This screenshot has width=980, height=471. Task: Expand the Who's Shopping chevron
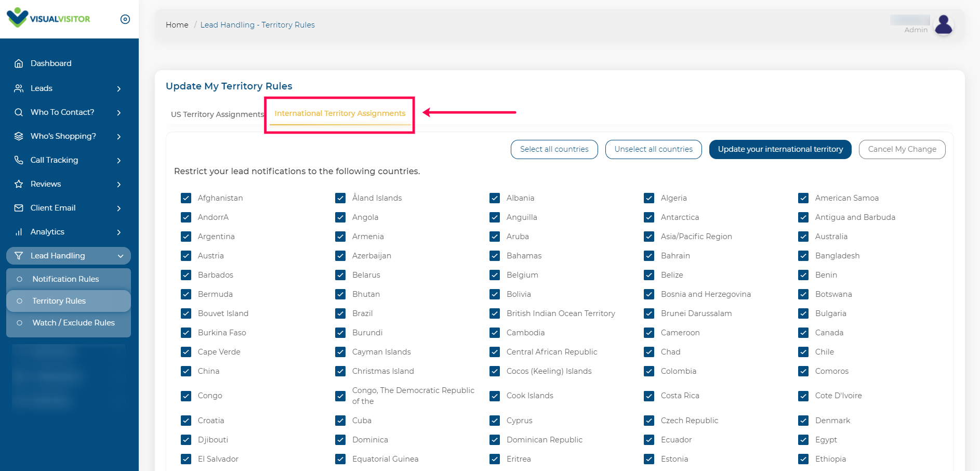click(x=119, y=137)
